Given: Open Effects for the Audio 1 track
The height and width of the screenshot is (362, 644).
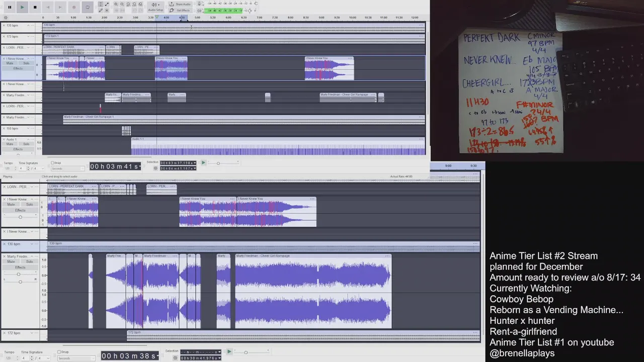Looking at the screenshot, I should (18, 149).
